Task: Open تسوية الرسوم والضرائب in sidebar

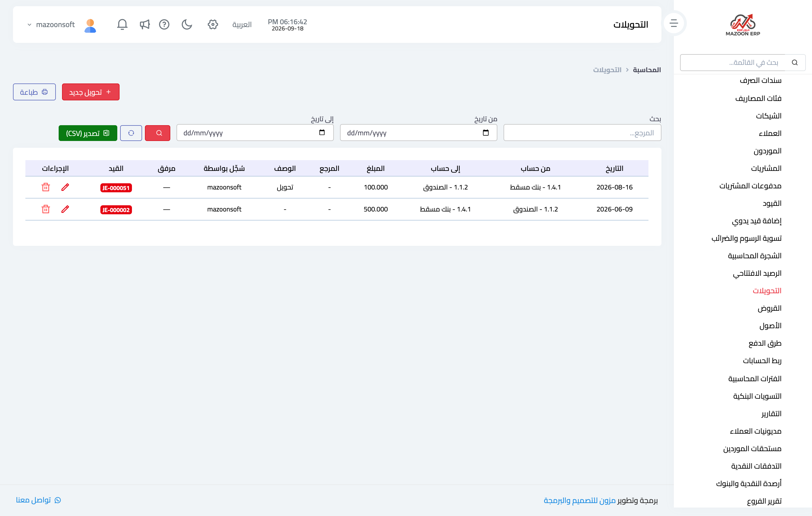Action: [x=746, y=239]
